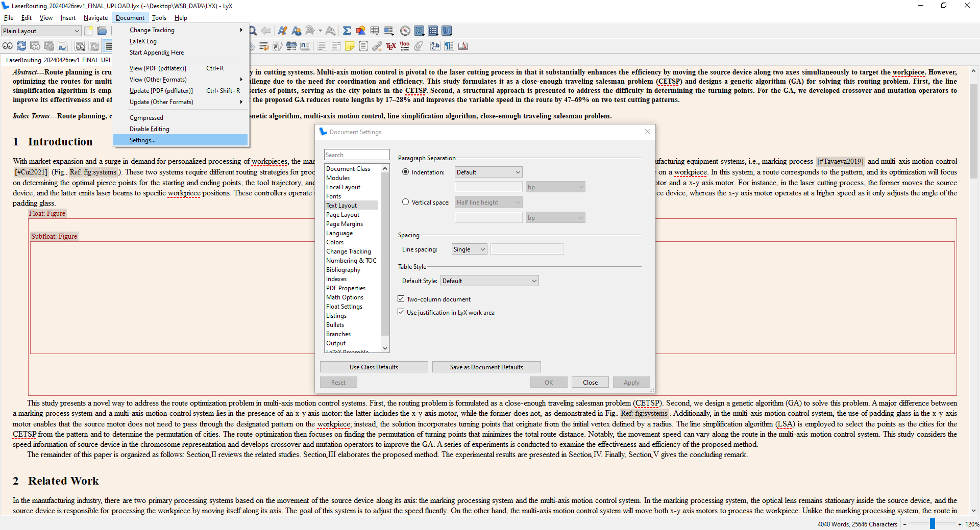Expand the Change Tracking submenu arrow
980x530 pixels.
coord(241,30)
